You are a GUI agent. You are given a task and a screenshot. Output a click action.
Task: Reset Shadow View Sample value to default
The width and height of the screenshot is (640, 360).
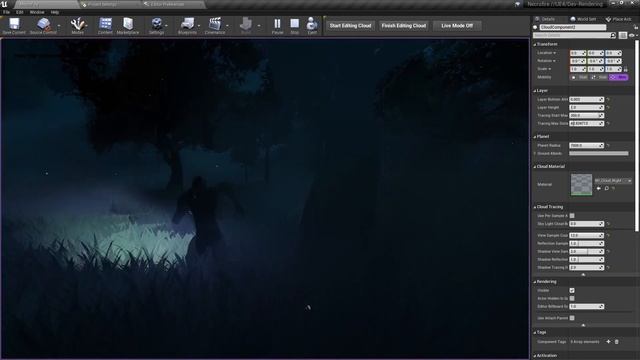608,251
